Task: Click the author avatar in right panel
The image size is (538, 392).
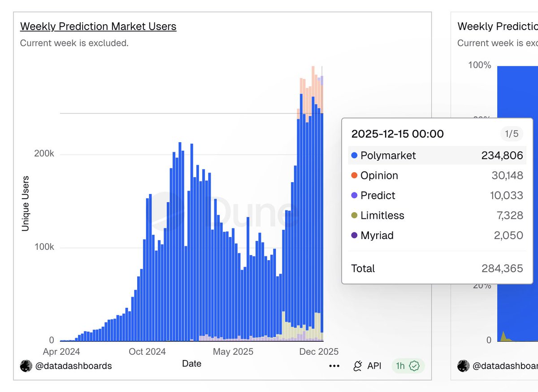Action: 463,366
